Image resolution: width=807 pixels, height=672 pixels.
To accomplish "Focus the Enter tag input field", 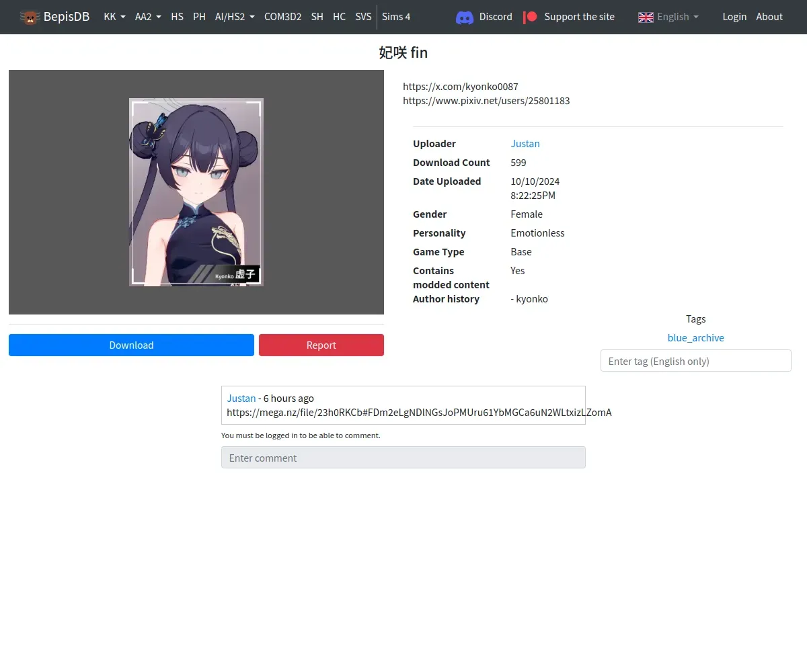I will pos(696,361).
